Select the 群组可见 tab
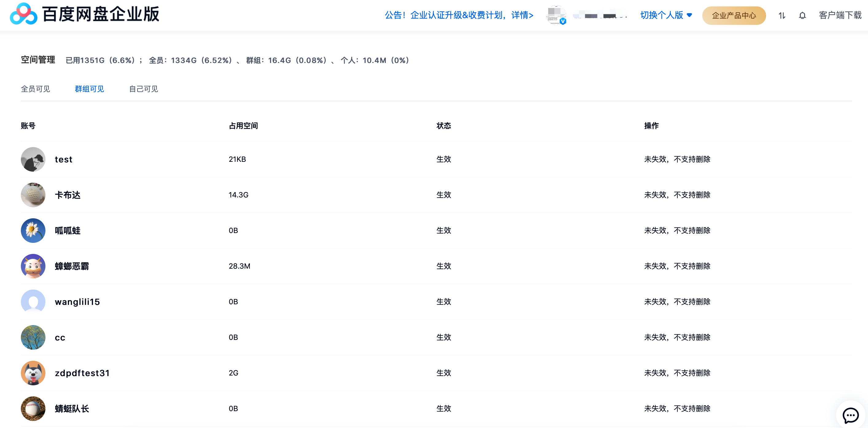 point(89,89)
